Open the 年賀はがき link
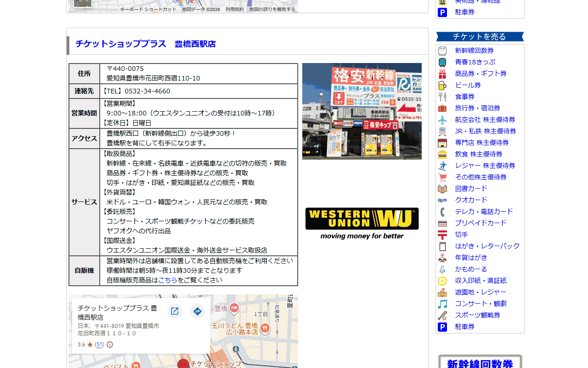Screen dimensions: 588x368 coord(471,258)
